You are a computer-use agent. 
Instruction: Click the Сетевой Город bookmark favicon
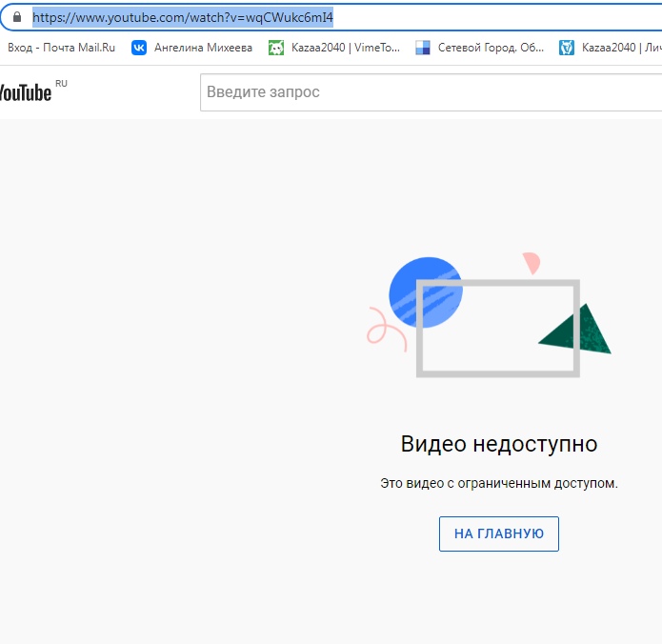[423, 48]
